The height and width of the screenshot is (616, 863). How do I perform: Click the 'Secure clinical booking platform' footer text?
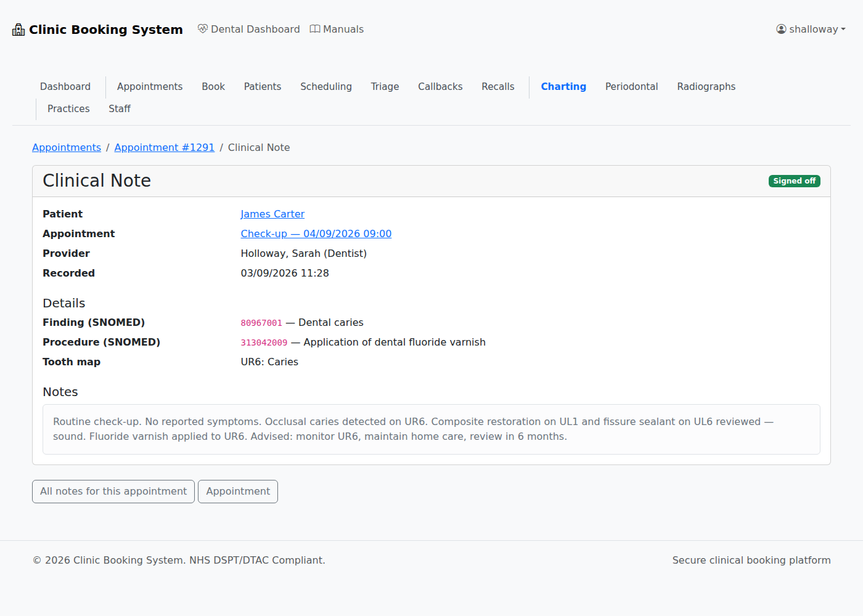751,561
